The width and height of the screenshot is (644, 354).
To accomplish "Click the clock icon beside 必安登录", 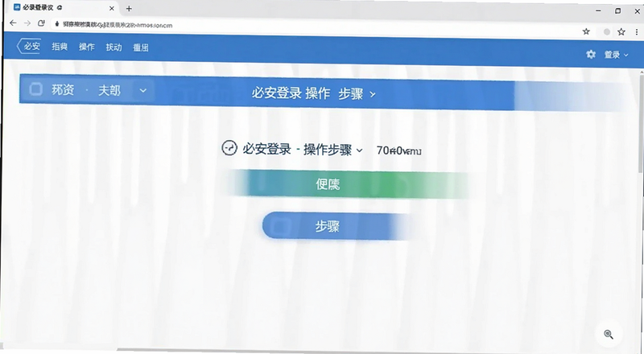I will (x=229, y=147).
